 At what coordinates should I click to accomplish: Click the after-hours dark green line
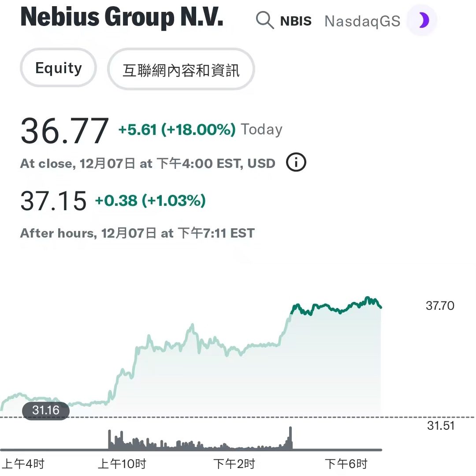point(336,306)
